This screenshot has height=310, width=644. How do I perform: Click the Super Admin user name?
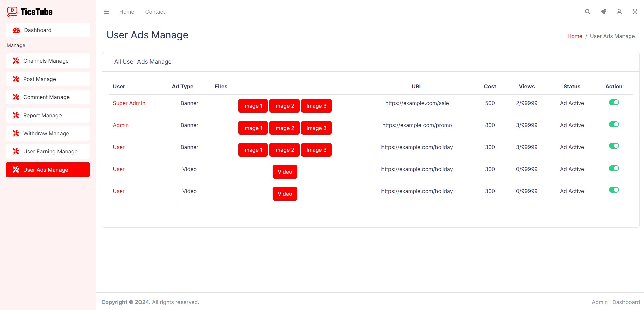[129, 103]
